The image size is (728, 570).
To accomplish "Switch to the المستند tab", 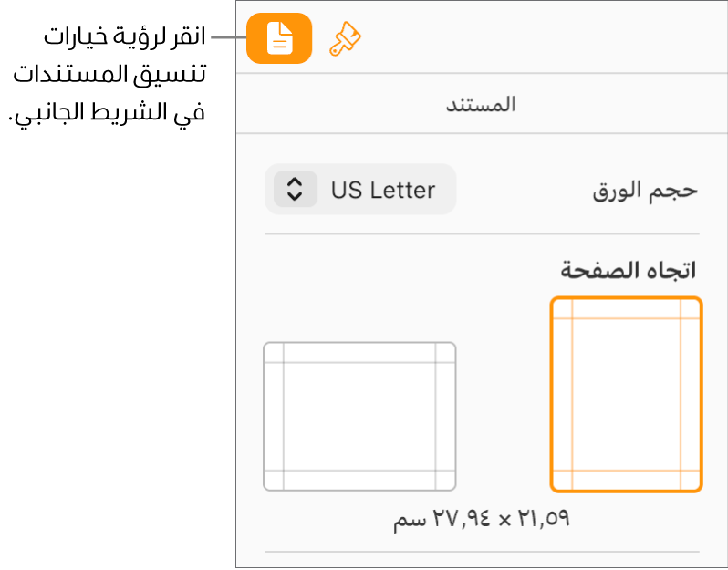I will click(481, 104).
